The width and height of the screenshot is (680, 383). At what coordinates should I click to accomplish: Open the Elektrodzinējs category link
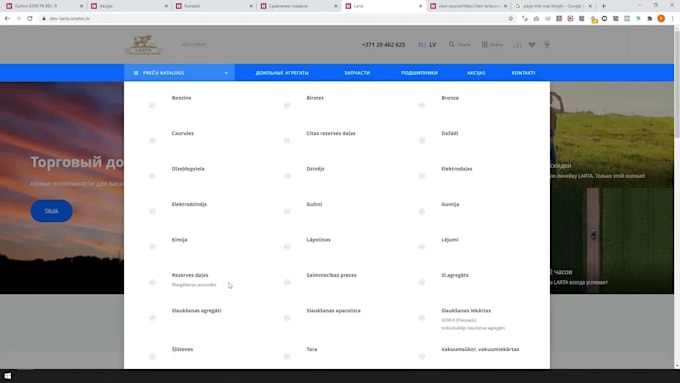189,204
